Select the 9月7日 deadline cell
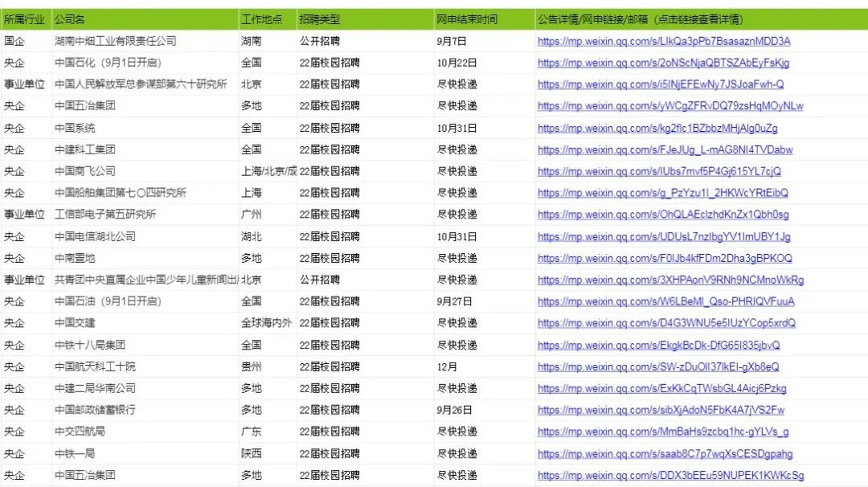 485,41
